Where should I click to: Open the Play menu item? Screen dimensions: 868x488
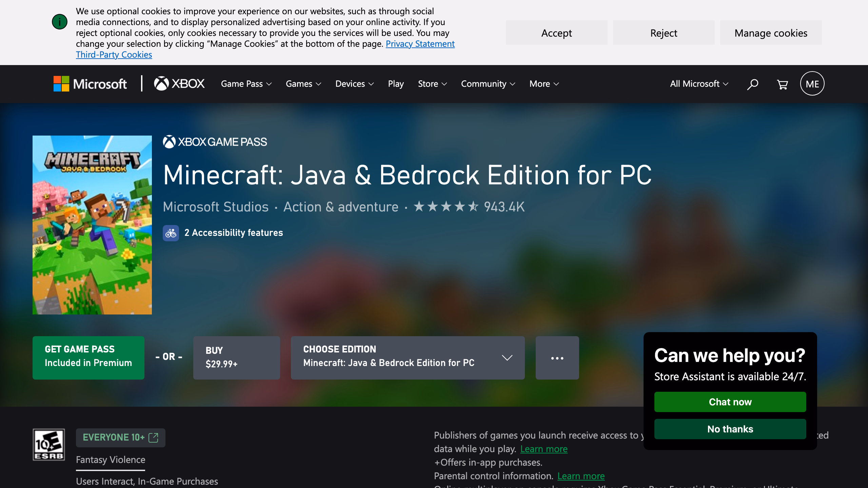pyautogui.click(x=396, y=84)
